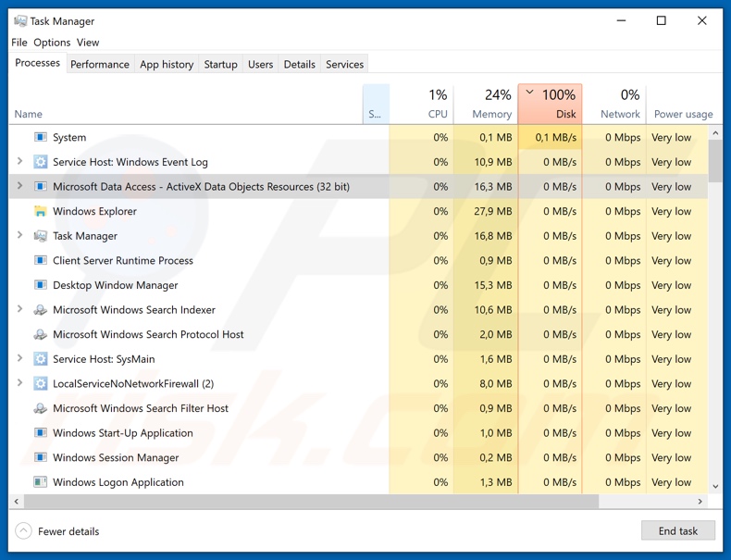This screenshot has height=560, width=731.
Task: Select the Client Server Runtime Process name
Action: click(x=123, y=260)
